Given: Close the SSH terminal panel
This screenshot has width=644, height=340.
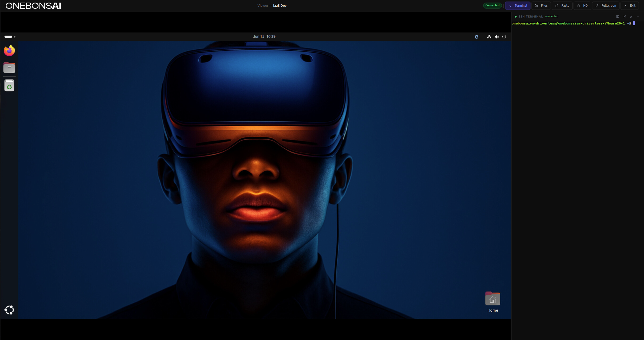Looking at the screenshot, I should click(631, 17).
